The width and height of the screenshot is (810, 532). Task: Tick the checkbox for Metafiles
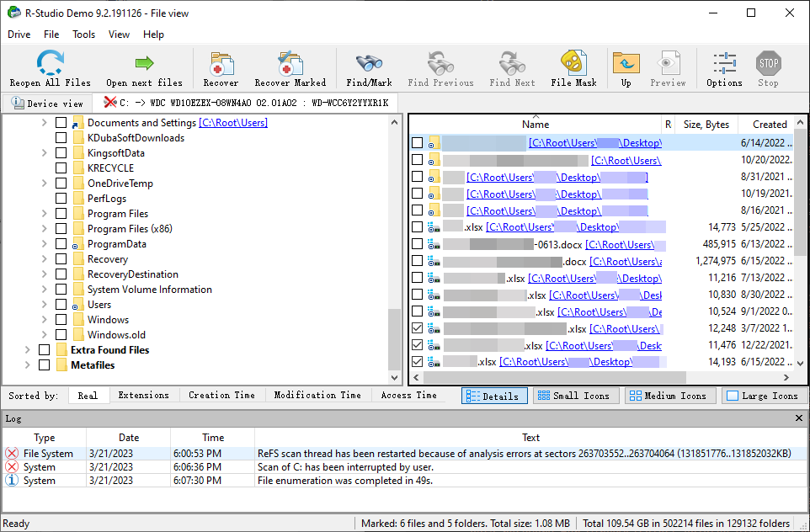point(45,365)
